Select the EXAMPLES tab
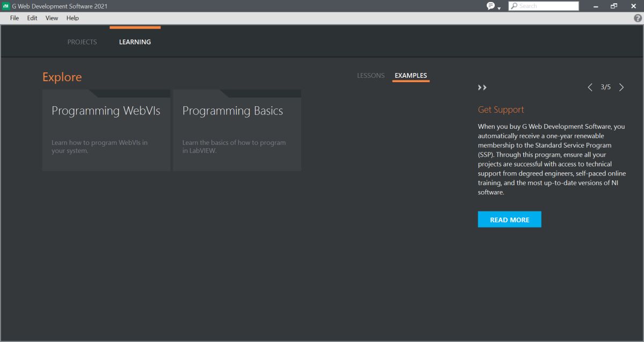This screenshot has height=342, width=644. click(x=411, y=76)
